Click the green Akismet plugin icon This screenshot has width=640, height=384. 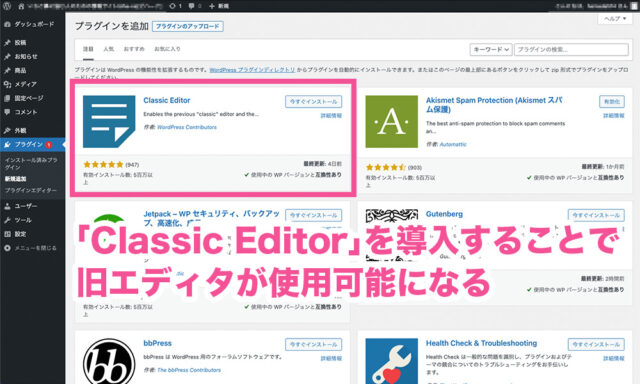pos(391,122)
